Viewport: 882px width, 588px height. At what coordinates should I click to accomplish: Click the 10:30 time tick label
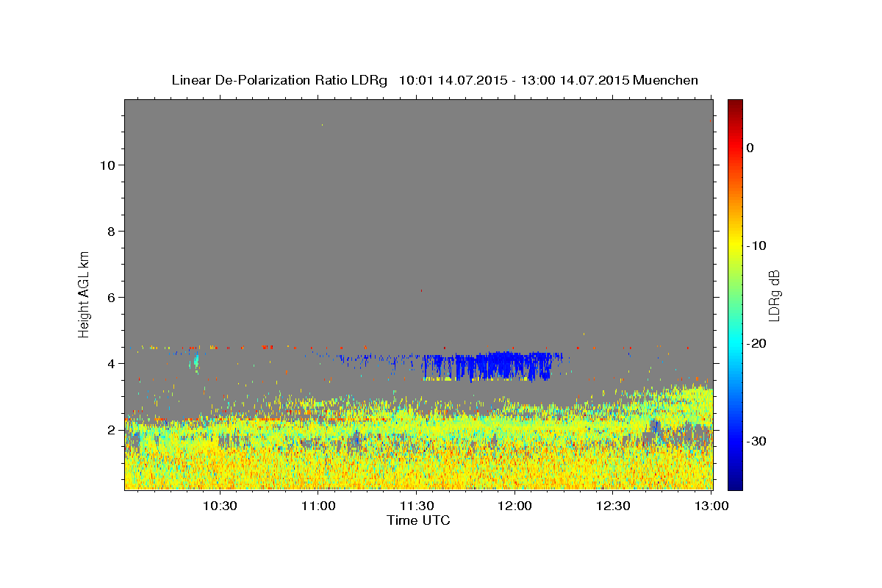(220, 506)
